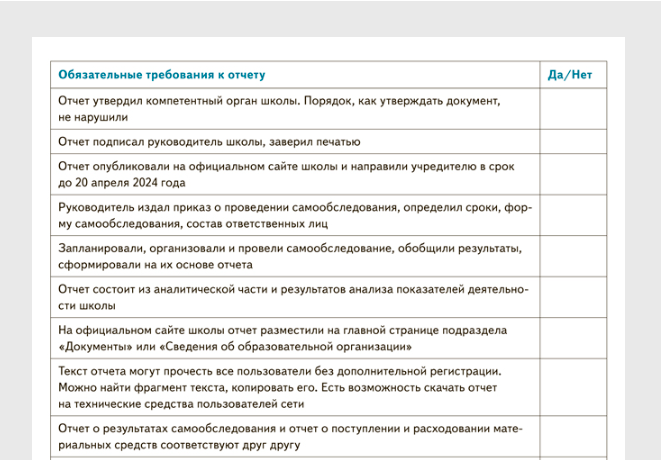Select the Да/Нет cell for the 'до 20 апреля 2024 года' row
This screenshot has width=661, height=460.
(573, 175)
